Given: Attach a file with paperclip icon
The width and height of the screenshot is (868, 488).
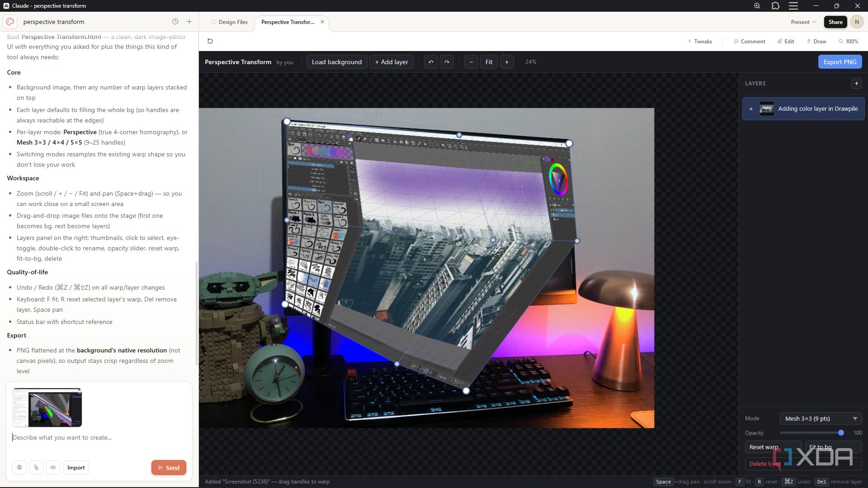Looking at the screenshot, I should coord(36,468).
